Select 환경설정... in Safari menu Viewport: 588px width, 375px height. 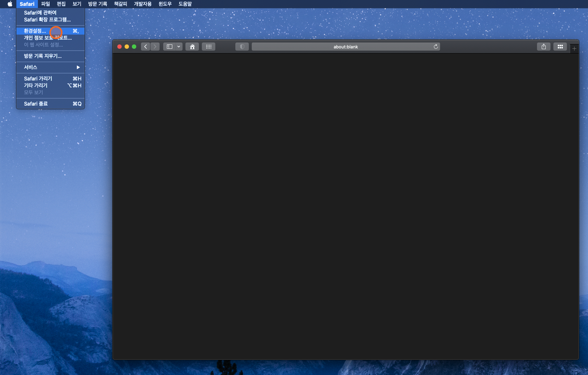point(50,31)
